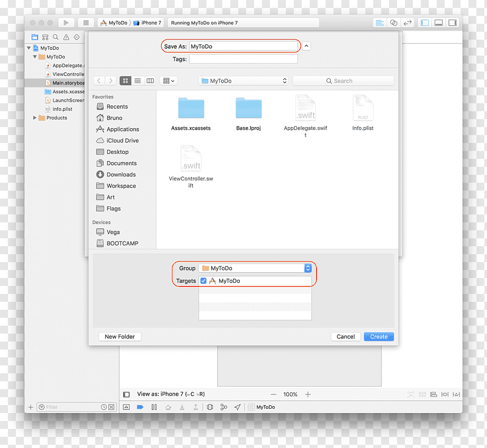Open the Find navigator magnifier icon
487x448 pixels.
click(x=56, y=37)
